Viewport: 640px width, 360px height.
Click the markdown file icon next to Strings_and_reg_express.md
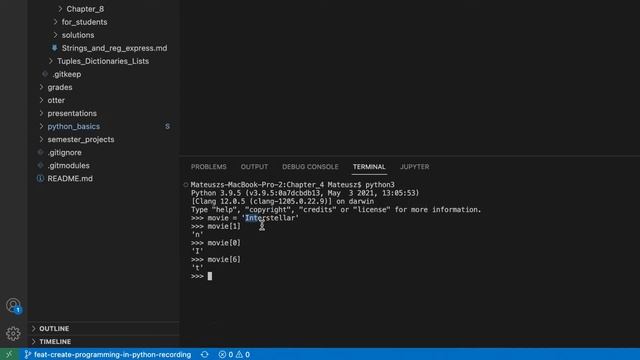pyautogui.click(x=54, y=48)
